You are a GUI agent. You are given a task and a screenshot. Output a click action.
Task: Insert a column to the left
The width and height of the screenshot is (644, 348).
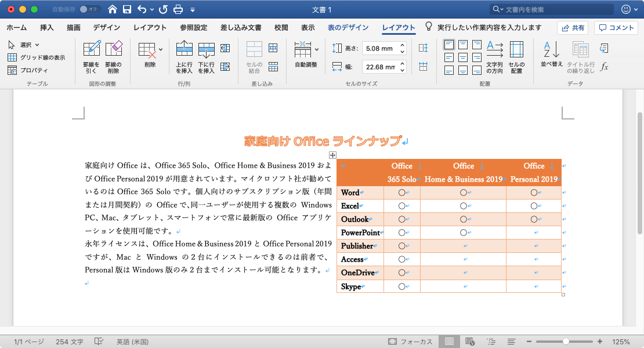pyautogui.click(x=225, y=48)
